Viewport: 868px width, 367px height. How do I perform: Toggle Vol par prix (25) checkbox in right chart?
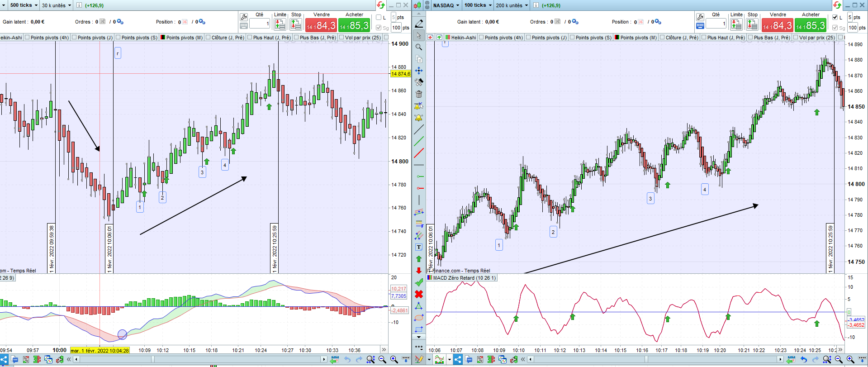[x=796, y=38]
